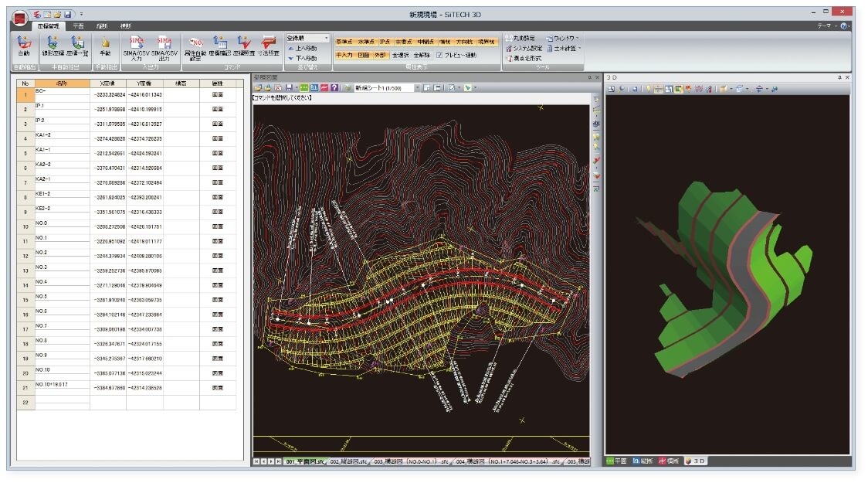Click the 測点名形式 tool item
The height and width of the screenshot is (483, 868).
point(523,58)
